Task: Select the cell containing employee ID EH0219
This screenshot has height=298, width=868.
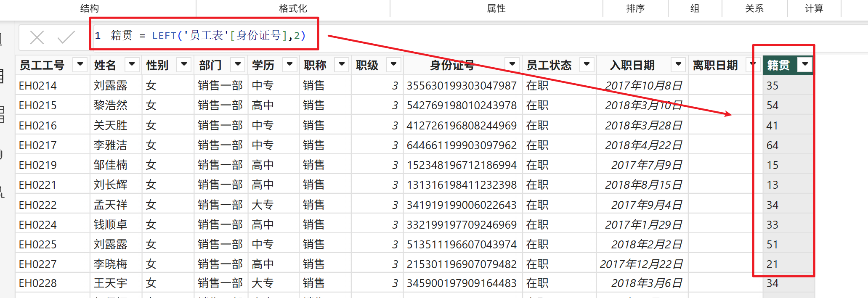Action: click(38, 165)
